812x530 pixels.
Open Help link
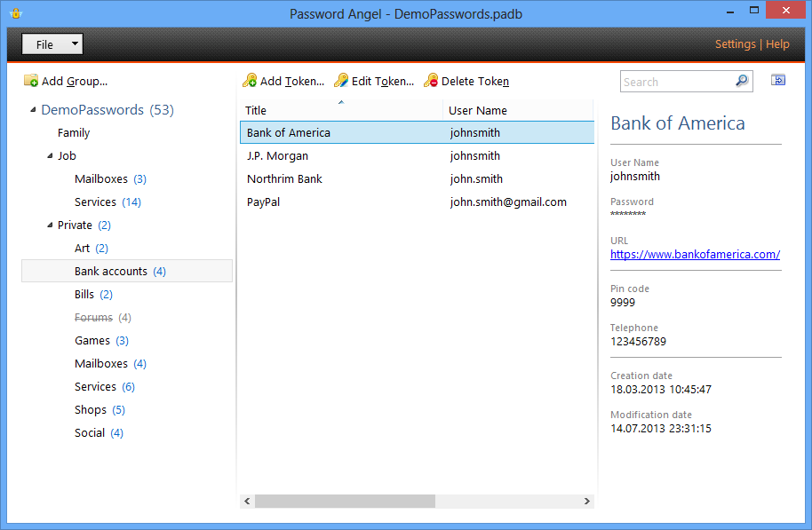[x=777, y=44]
